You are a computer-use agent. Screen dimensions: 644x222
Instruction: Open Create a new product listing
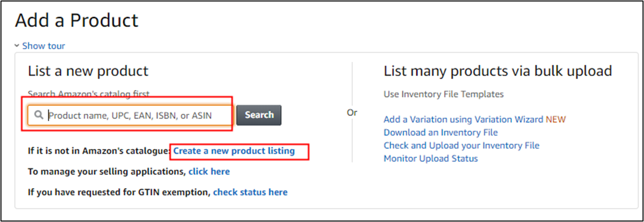[234, 151]
